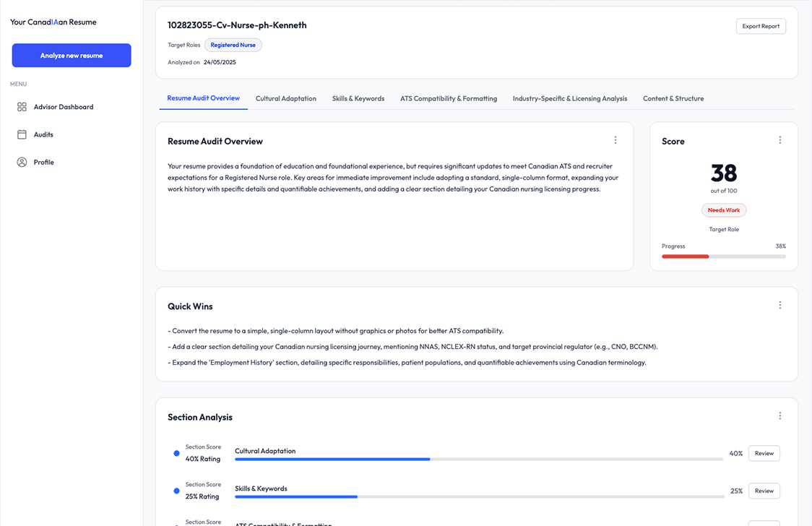Click the Registered Nurse target role tag

tap(233, 45)
